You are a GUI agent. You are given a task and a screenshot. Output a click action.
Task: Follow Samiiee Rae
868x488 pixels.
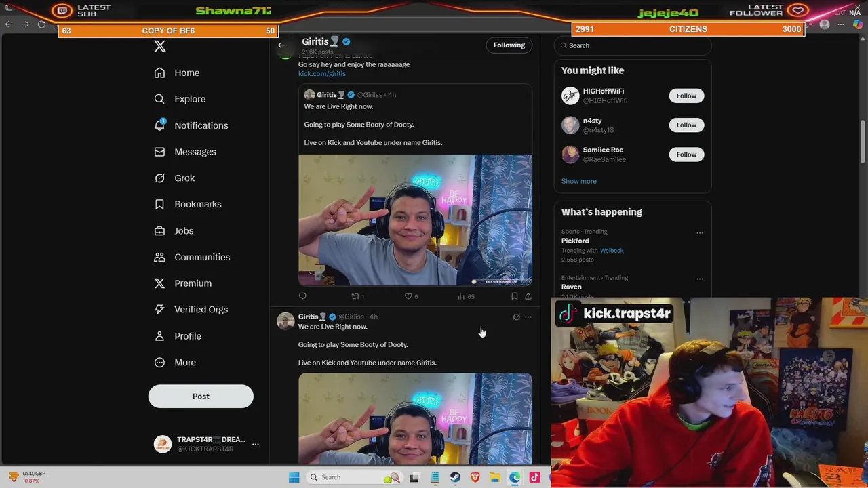(686, 155)
